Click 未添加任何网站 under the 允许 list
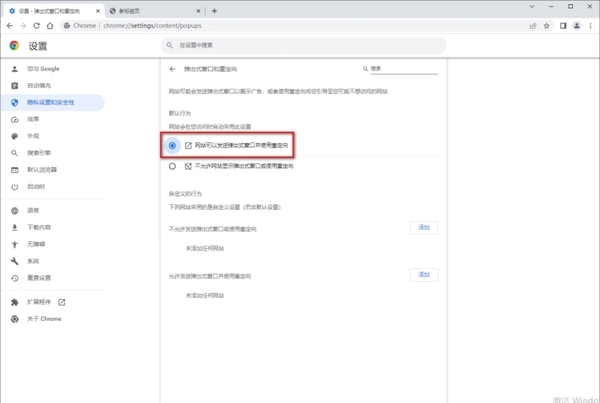Viewport: 600px width, 403px height. coord(205,295)
